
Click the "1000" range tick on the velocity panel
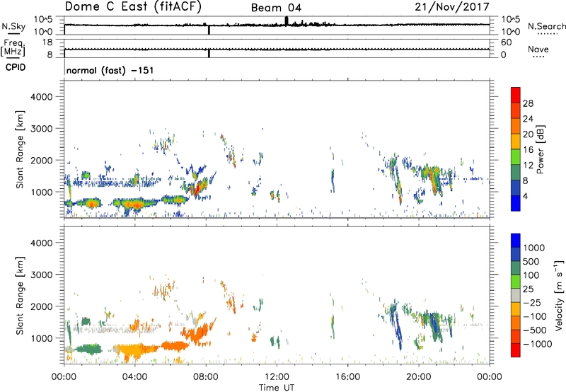click(41, 338)
